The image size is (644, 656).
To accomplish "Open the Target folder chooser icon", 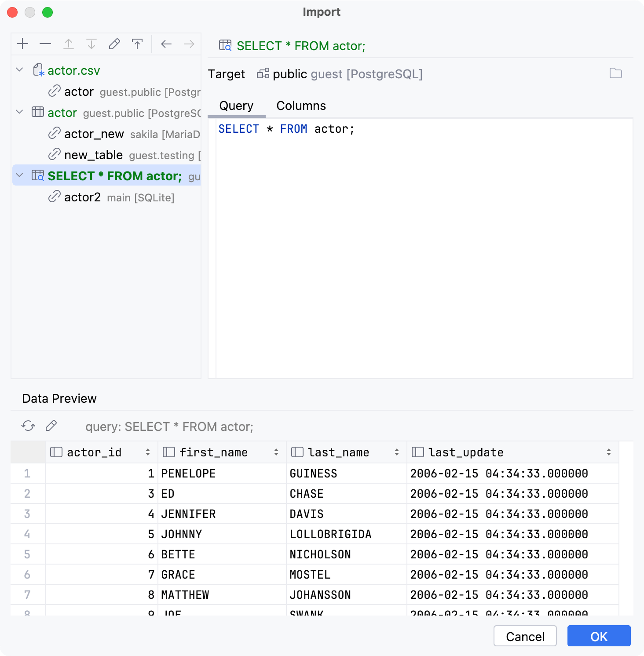I will 615,73.
